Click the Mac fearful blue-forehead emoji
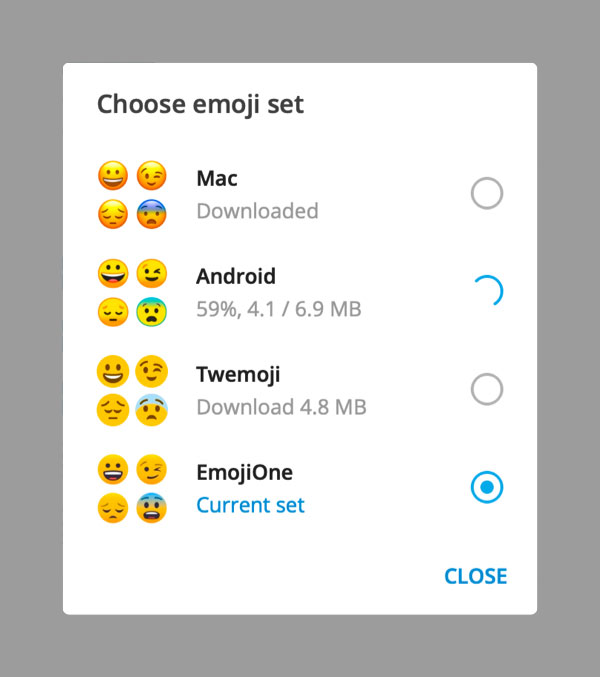Screen dimensions: 600x677 152,214
